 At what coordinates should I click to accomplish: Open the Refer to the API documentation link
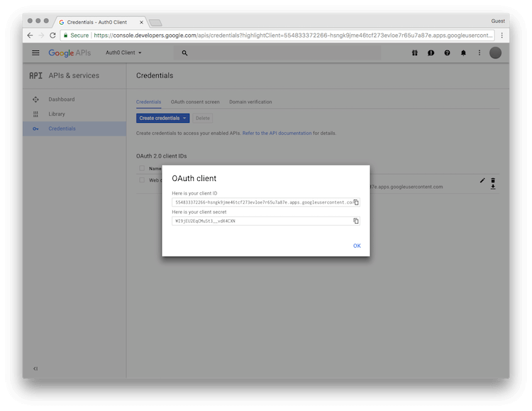pyautogui.click(x=277, y=133)
